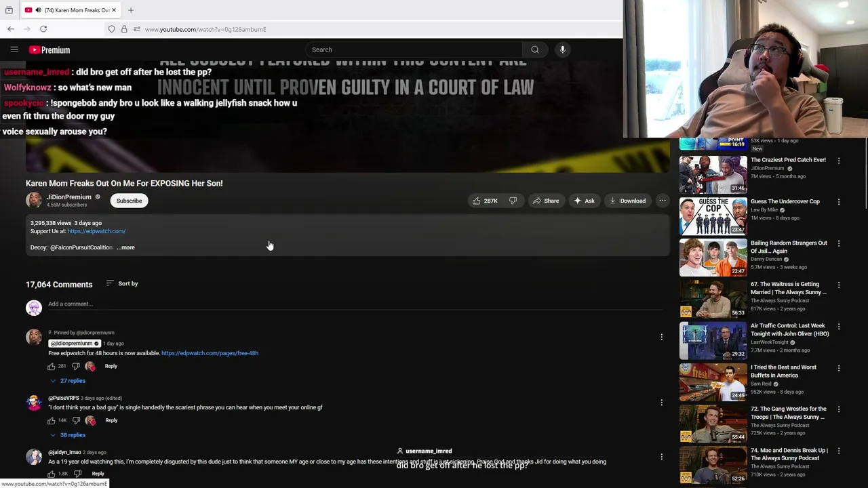Dislike the @jaidyn_lmao comment
Screen dimensions: 868x488
click(77, 474)
